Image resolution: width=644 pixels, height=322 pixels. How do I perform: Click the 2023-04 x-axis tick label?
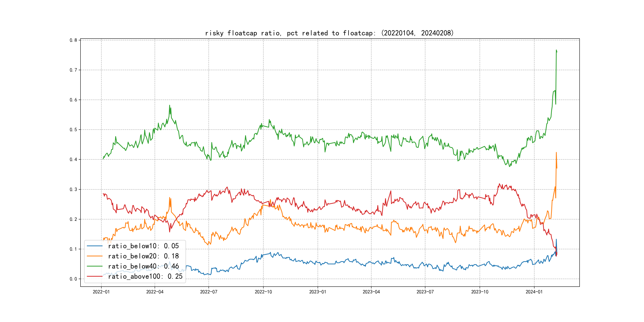click(371, 292)
